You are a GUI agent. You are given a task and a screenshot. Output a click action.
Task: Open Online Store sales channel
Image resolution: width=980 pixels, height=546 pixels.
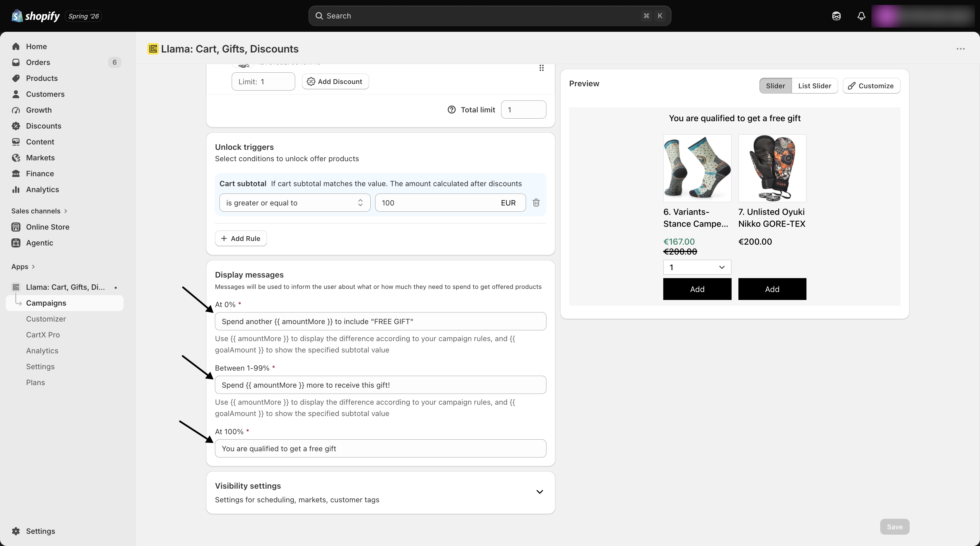click(x=48, y=227)
